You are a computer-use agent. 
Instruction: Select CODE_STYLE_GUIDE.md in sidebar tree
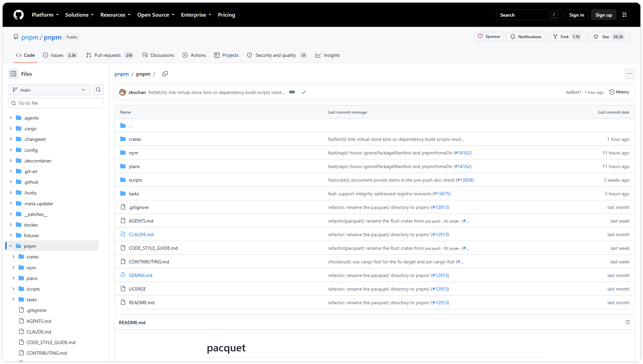click(51, 342)
